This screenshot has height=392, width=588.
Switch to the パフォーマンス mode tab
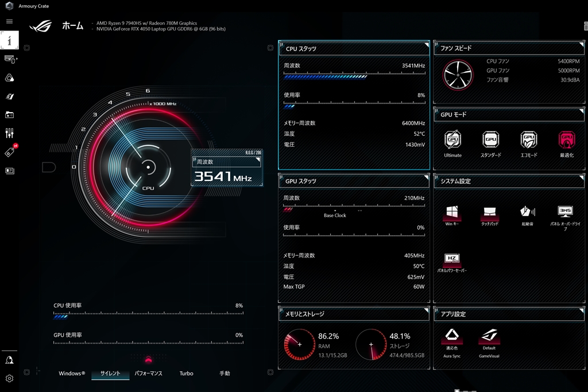[149, 374]
